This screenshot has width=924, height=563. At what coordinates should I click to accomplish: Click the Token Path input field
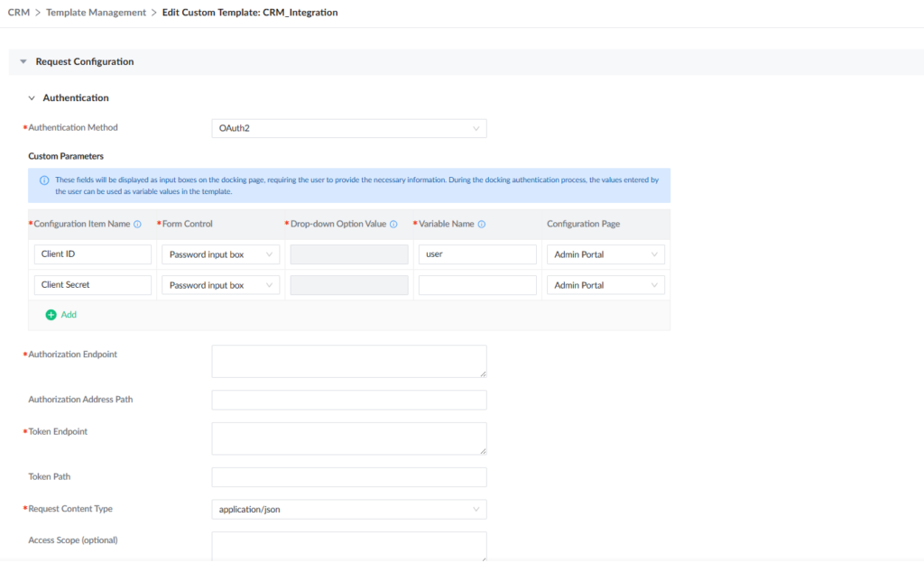[349, 477]
